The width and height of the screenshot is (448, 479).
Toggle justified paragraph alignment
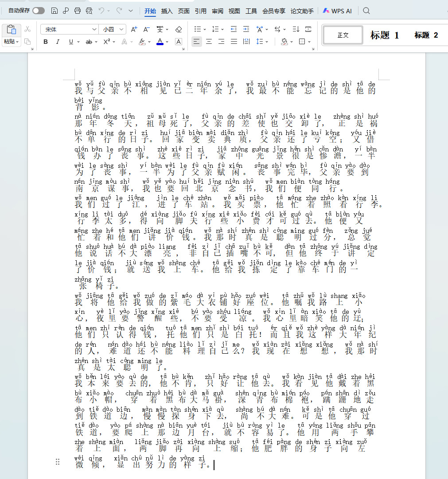pyautogui.click(x=234, y=42)
